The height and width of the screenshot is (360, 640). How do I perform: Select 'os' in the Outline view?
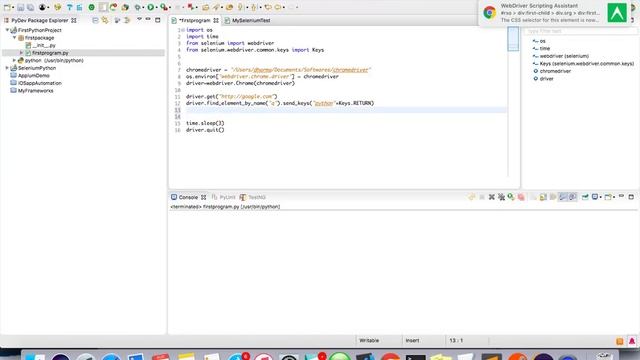pos(539,41)
